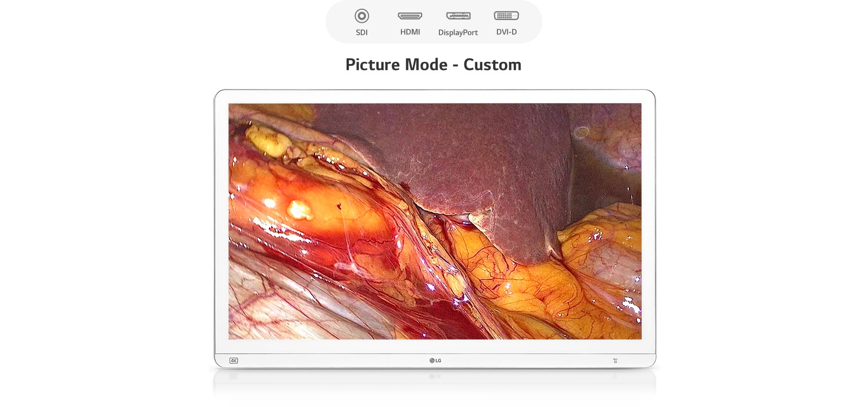The image size is (868, 407).
Task: Click the word "Custom" in the heading
Action: coord(492,65)
